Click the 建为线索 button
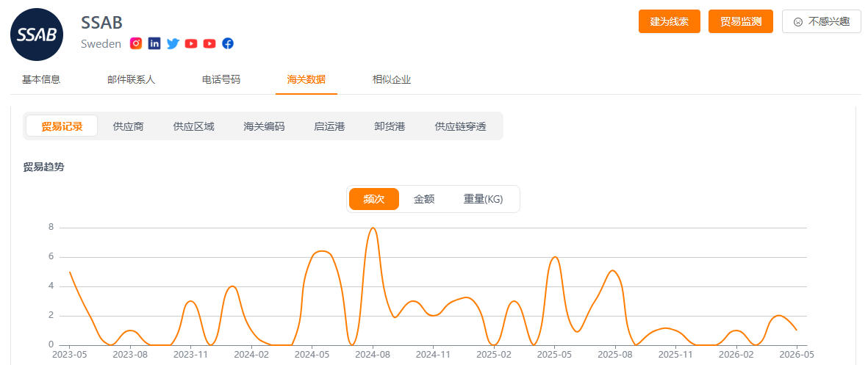868x365 pixels. (670, 21)
